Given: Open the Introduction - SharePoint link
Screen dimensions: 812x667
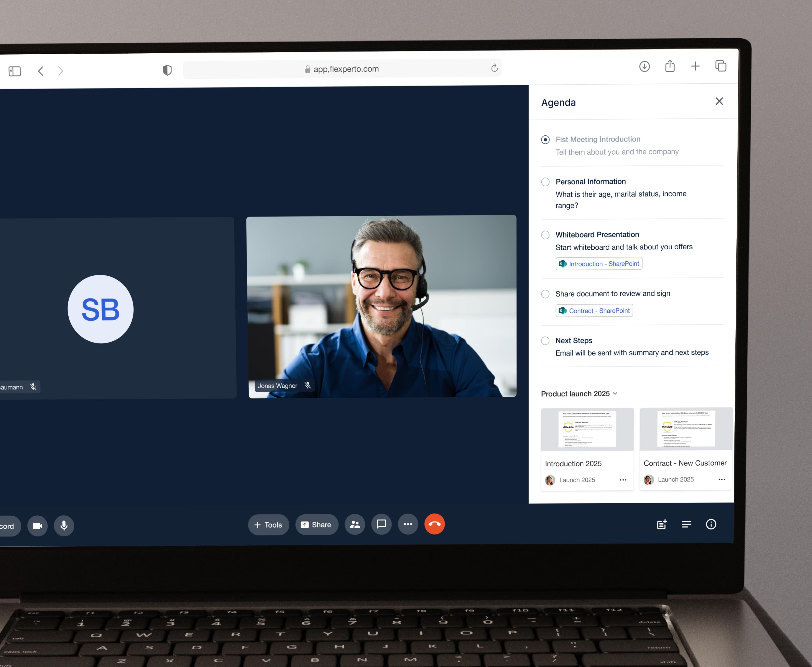Looking at the screenshot, I should click(x=599, y=264).
